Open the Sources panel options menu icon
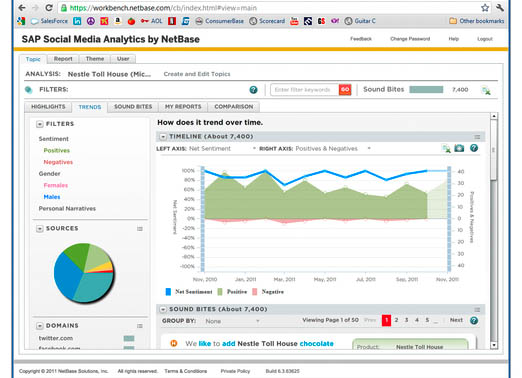522x378 pixels. click(x=140, y=229)
